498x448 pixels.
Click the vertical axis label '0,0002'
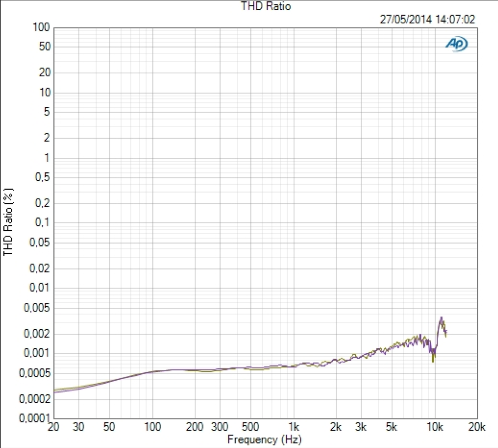click(x=35, y=399)
